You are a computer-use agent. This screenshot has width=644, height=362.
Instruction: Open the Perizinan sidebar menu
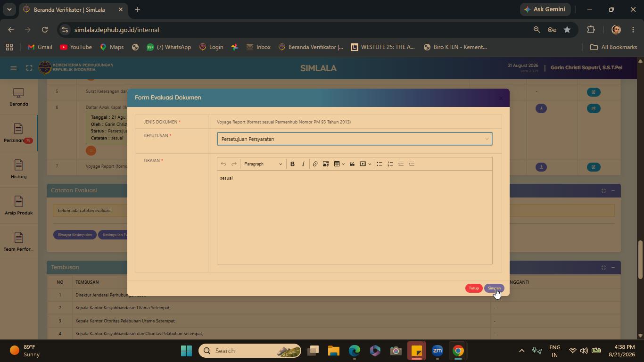[x=18, y=133]
